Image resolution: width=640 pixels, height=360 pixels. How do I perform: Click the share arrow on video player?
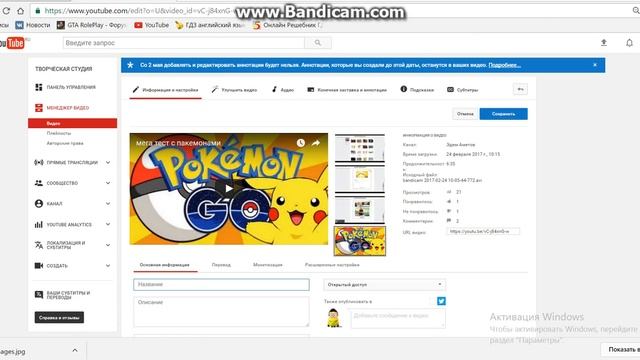(x=316, y=143)
